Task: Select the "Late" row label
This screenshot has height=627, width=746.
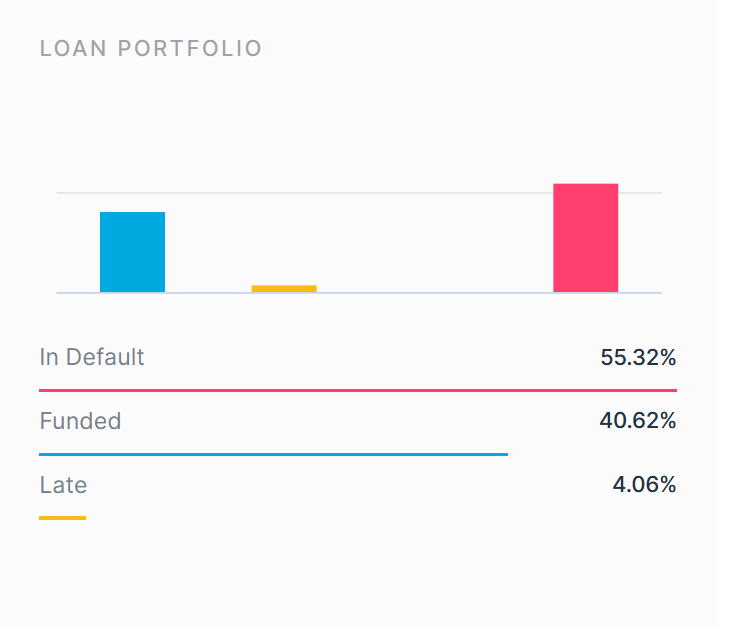Action: point(63,485)
